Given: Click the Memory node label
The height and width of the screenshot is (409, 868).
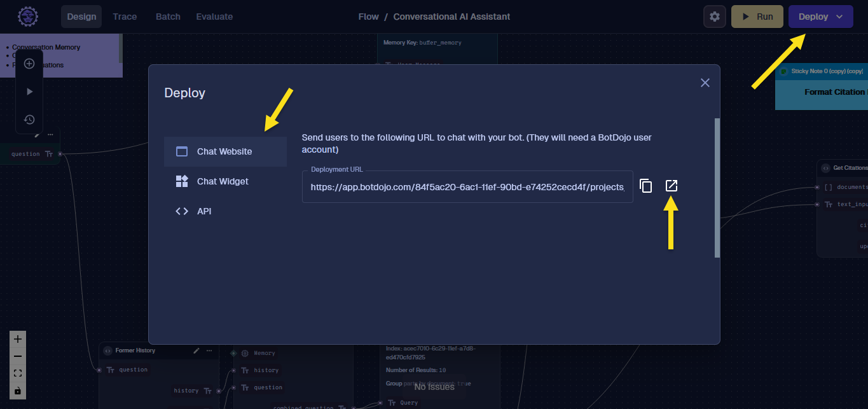Looking at the screenshot, I should pyautogui.click(x=265, y=353).
